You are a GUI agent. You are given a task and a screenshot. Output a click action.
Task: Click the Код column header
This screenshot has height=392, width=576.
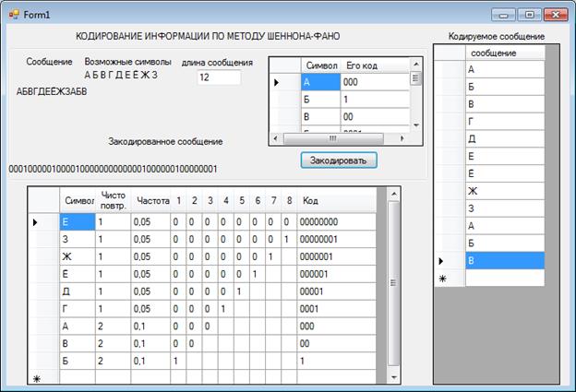tap(336, 200)
